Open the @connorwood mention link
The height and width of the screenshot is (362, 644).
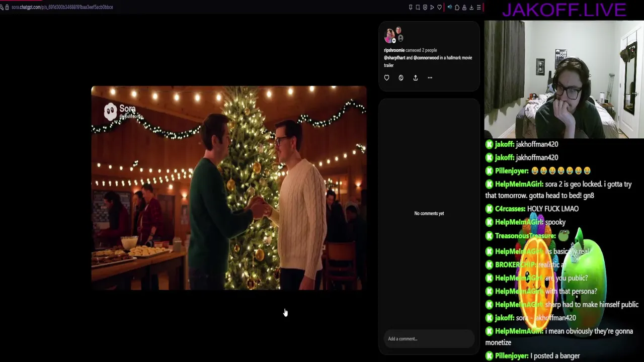pos(426,58)
